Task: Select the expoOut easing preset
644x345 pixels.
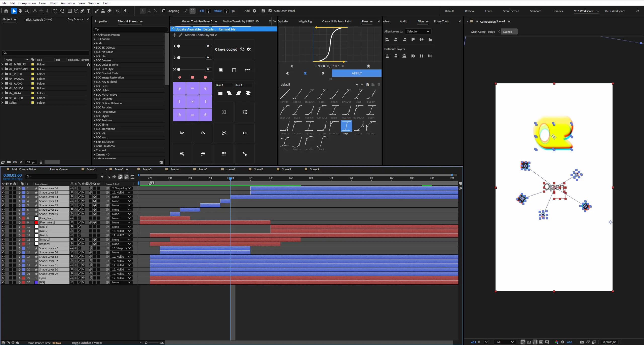Action: (334, 128)
